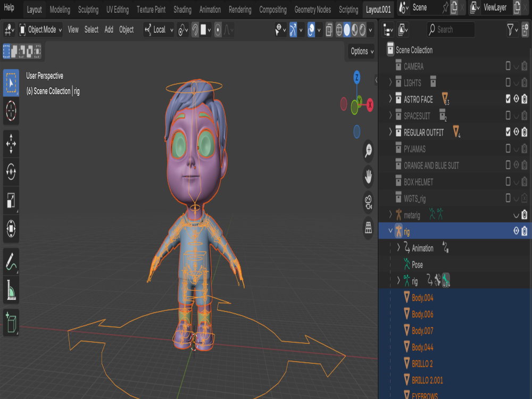Enable the CAMERA collection checkbox
The height and width of the screenshot is (399, 532).
click(508, 66)
